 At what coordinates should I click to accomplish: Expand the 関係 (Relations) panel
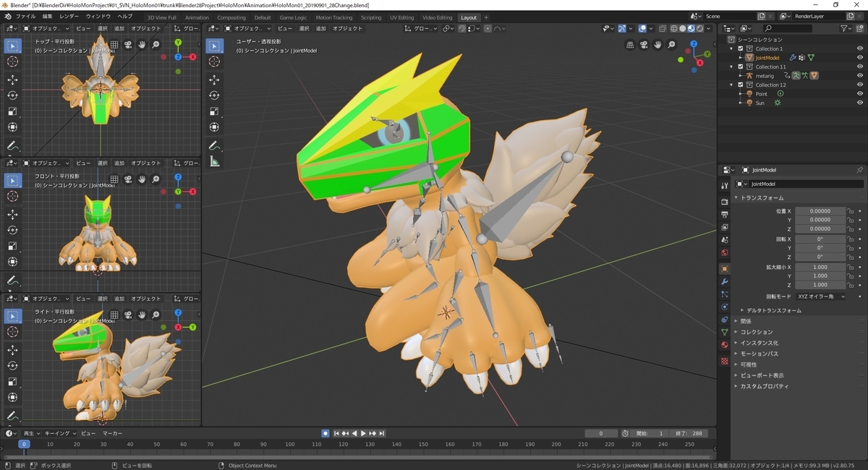pos(746,321)
